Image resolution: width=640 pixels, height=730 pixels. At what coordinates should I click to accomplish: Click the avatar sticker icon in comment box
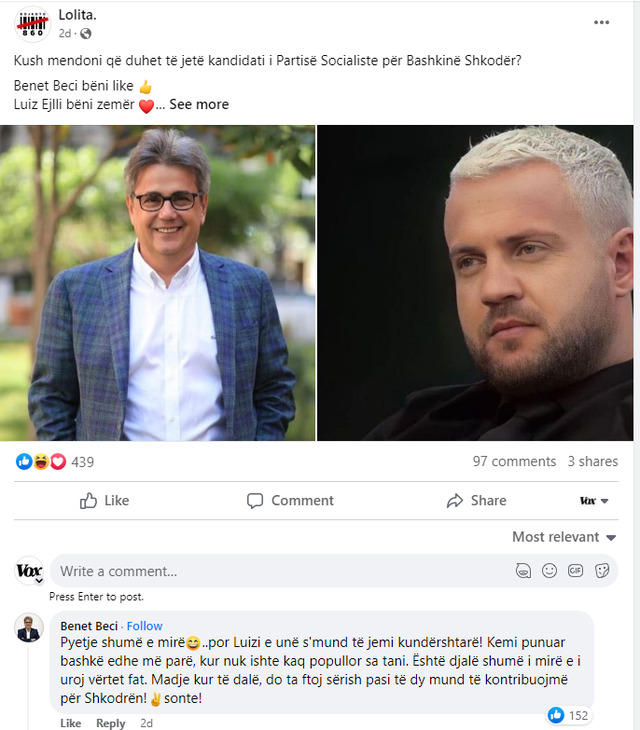click(x=523, y=571)
